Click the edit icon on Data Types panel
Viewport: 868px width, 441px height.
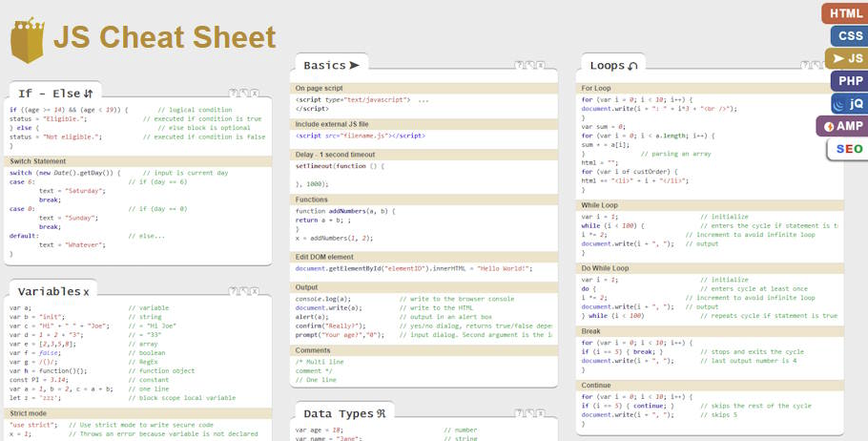[x=529, y=412]
